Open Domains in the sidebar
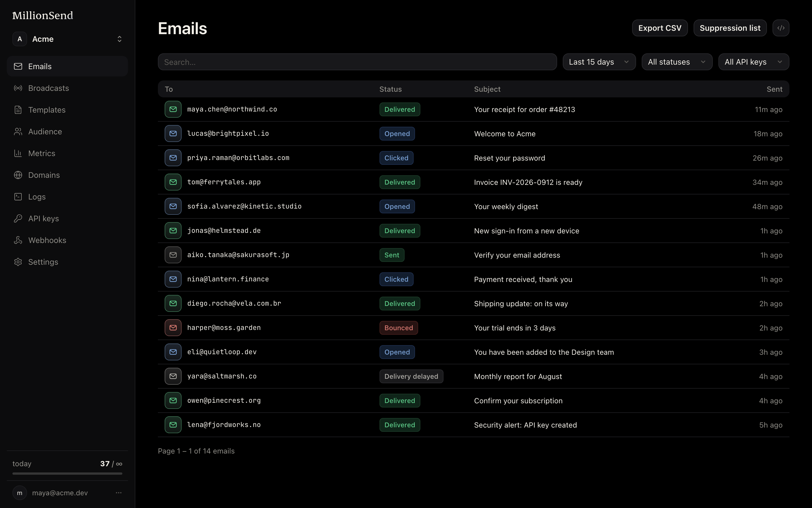 click(x=67, y=175)
